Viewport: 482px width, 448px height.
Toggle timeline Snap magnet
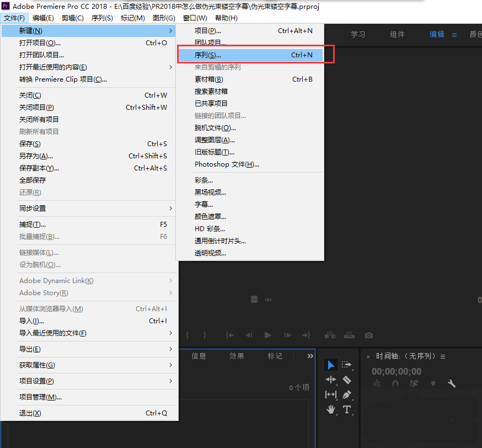[395, 383]
